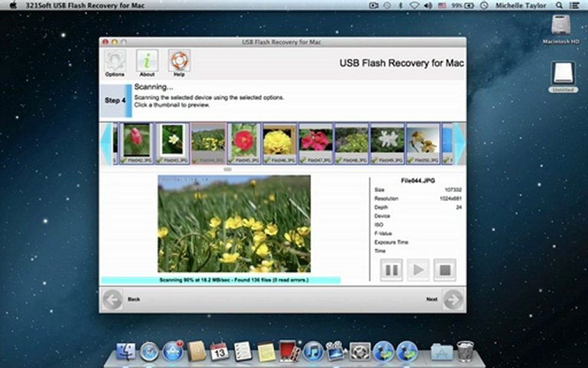Image resolution: width=588 pixels, height=368 pixels.
Task: Click the Exposure Time label
Action: click(391, 242)
